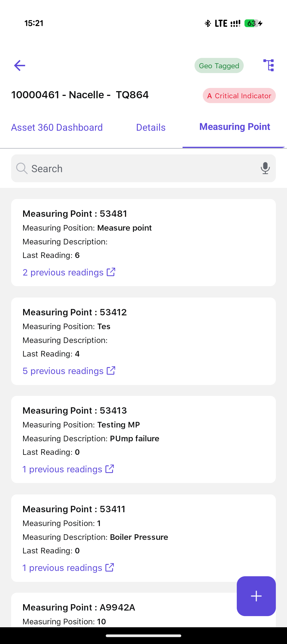
Task: Open external link icon for point 53413
Action: coord(109,469)
